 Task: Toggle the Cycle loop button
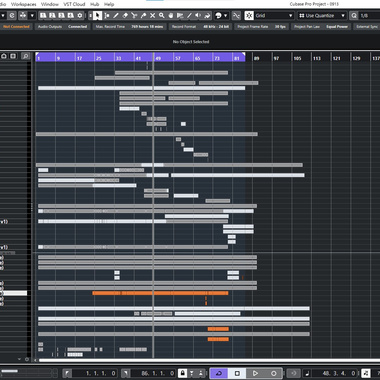coord(219,373)
